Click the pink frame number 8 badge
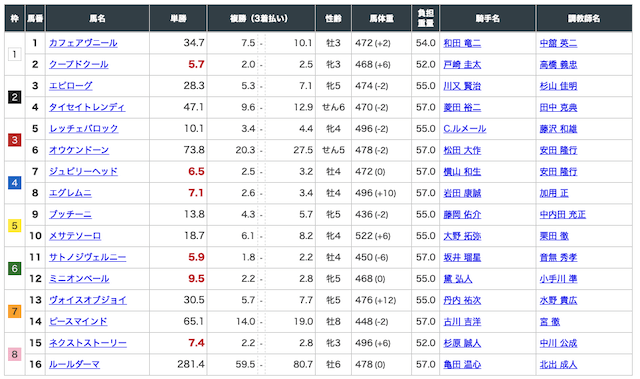This screenshot has width=640, height=379. pos(15,354)
